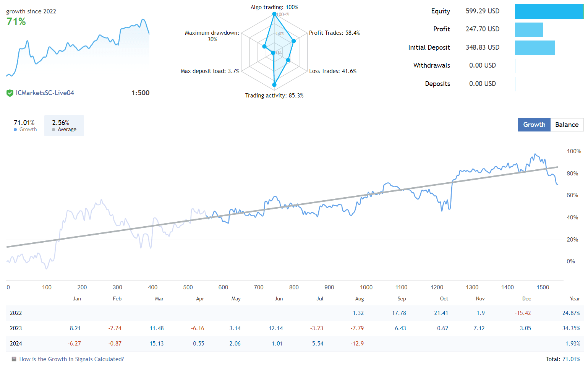Select the 2024 row label in the table
588x365 pixels.
coord(16,343)
